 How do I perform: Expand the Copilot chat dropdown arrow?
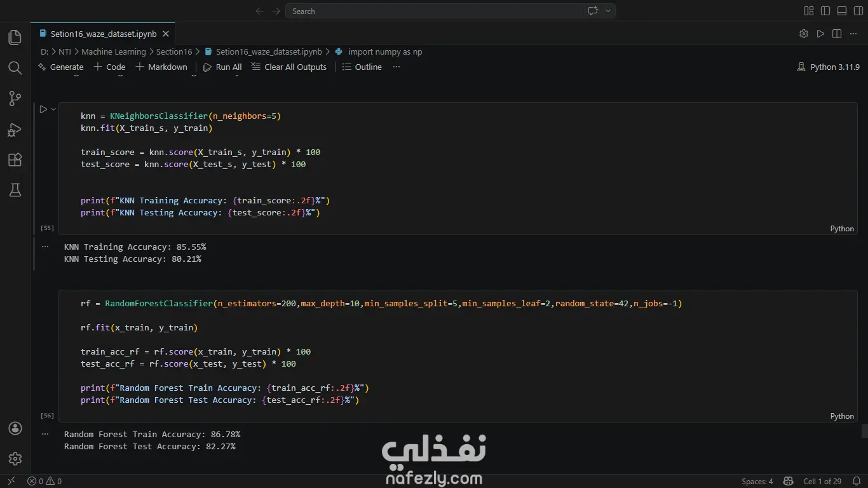point(608,11)
